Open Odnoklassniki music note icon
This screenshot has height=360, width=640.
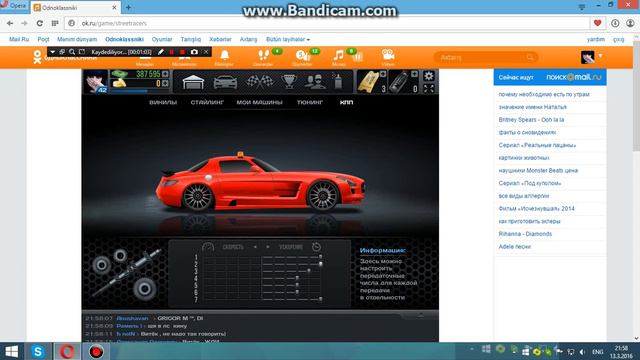pos(338,55)
